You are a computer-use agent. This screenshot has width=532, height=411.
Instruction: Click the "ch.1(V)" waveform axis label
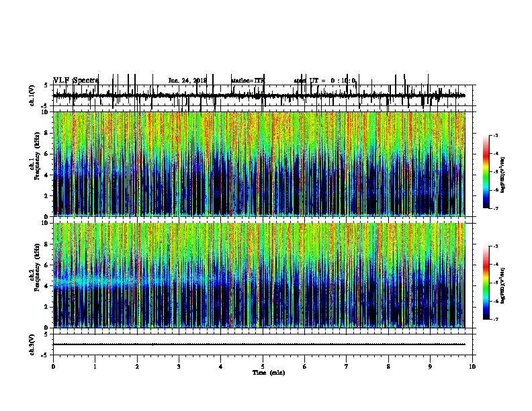[32, 95]
